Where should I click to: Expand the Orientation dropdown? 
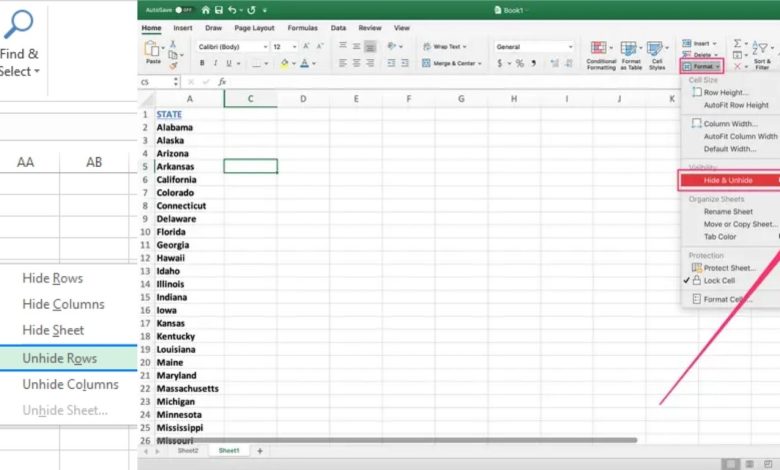click(401, 46)
